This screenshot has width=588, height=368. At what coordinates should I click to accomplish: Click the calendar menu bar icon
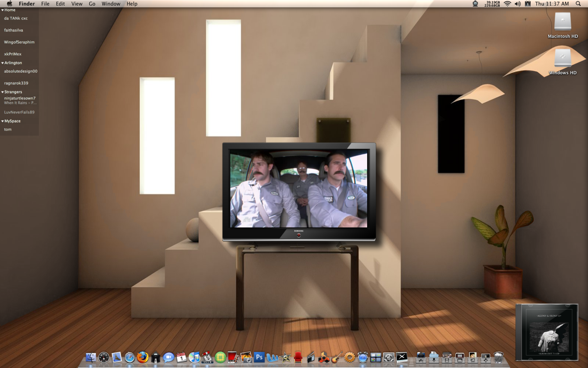pos(528,4)
